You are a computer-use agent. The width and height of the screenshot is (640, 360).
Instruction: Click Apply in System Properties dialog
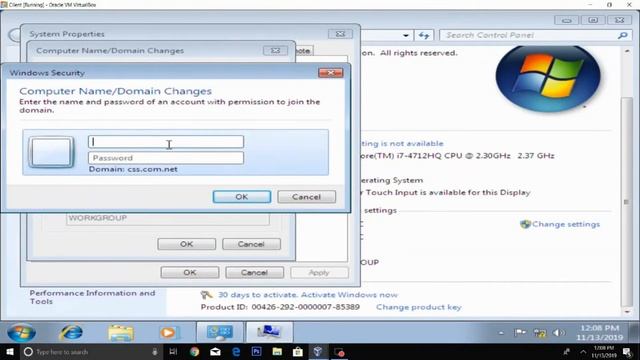click(x=319, y=273)
